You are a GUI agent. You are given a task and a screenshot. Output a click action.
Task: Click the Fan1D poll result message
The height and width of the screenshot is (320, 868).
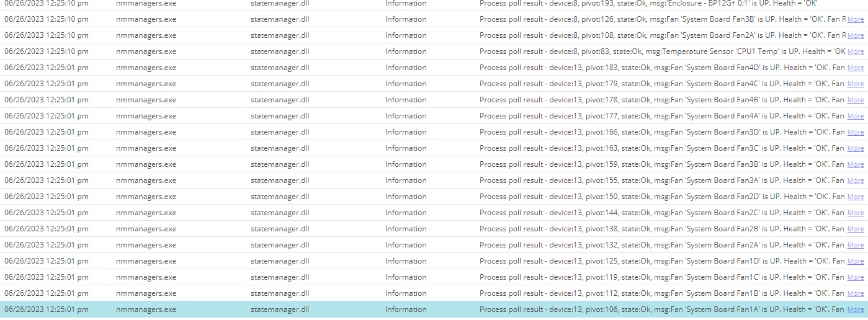pyautogui.click(x=663, y=261)
